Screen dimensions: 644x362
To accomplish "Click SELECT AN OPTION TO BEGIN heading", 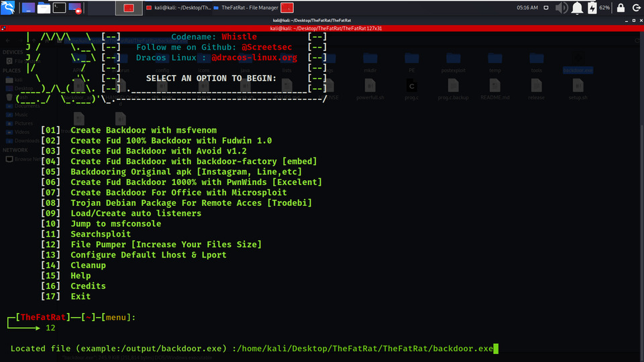I will (x=211, y=78).
